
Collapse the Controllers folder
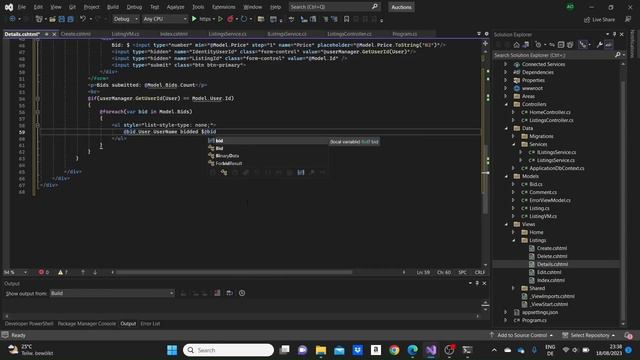click(506, 104)
